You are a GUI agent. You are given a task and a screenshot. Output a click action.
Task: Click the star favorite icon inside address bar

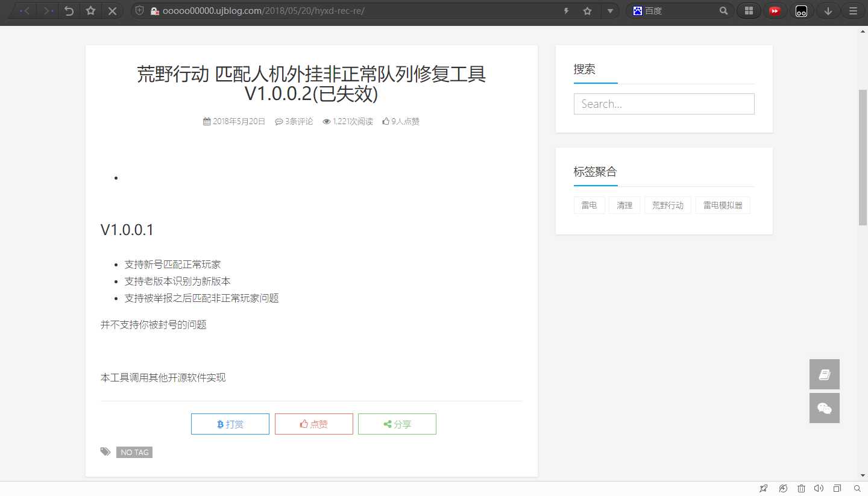click(x=587, y=11)
